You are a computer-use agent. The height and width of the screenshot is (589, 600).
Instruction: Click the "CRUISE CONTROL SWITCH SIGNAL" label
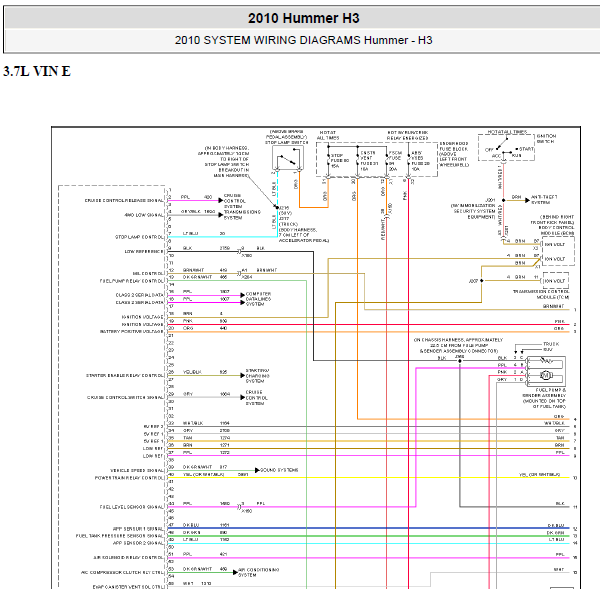point(125,397)
